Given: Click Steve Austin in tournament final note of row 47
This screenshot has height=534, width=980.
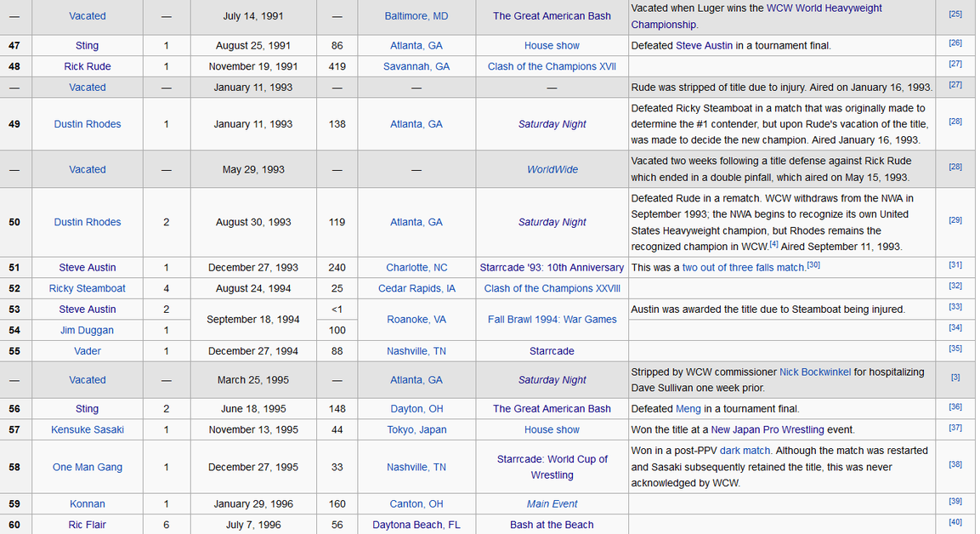Looking at the screenshot, I should click(704, 46).
